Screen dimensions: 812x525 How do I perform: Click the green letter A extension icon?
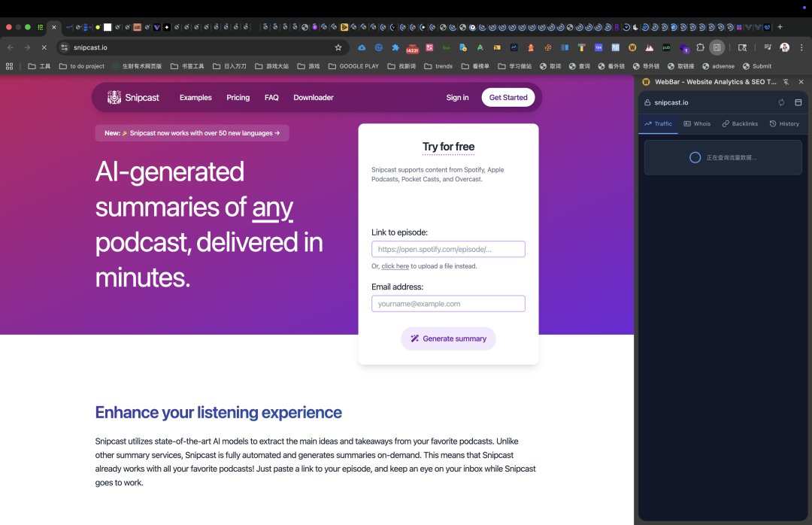click(480, 47)
